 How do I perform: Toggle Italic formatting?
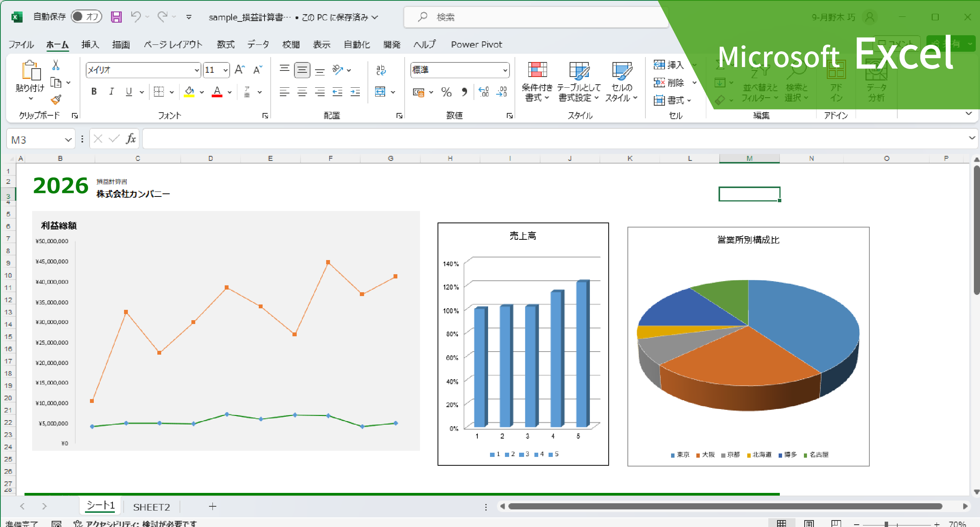111,92
